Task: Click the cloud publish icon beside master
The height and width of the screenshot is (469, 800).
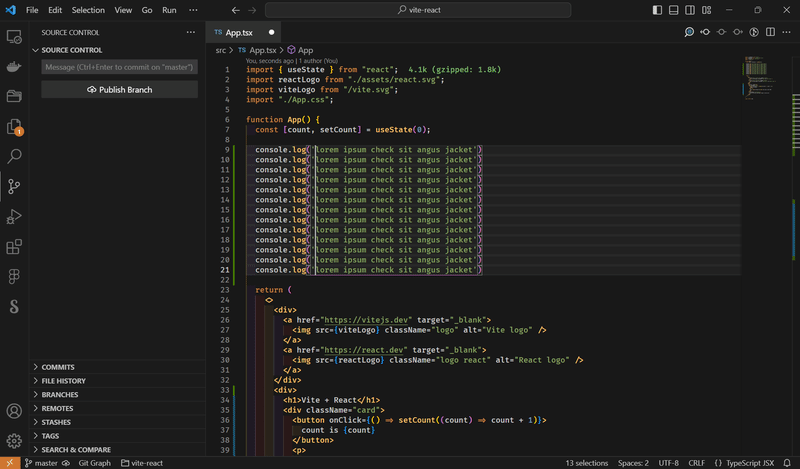Action: [x=66, y=463]
